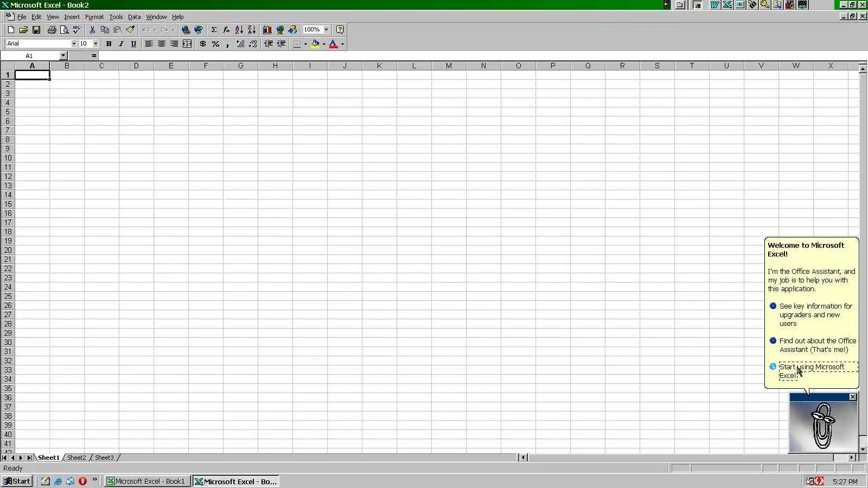Save the workbook using the floppy icon
Viewport: 868px width, 488px height.
click(36, 30)
